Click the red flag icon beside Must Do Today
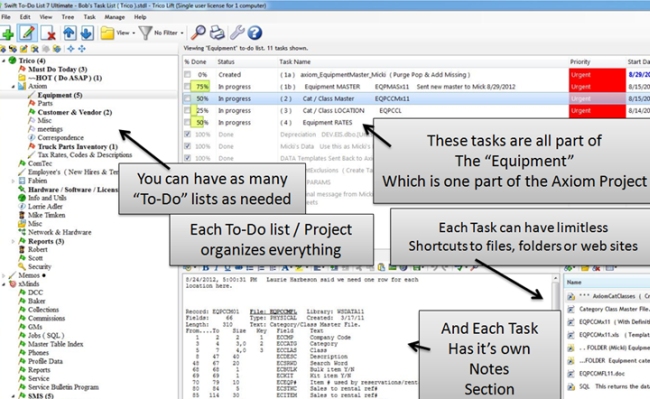 pyautogui.click(x=22, y=69)
